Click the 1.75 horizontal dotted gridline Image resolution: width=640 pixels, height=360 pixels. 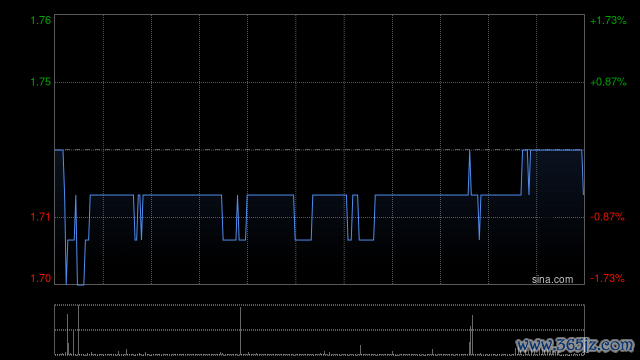point(319,82)
